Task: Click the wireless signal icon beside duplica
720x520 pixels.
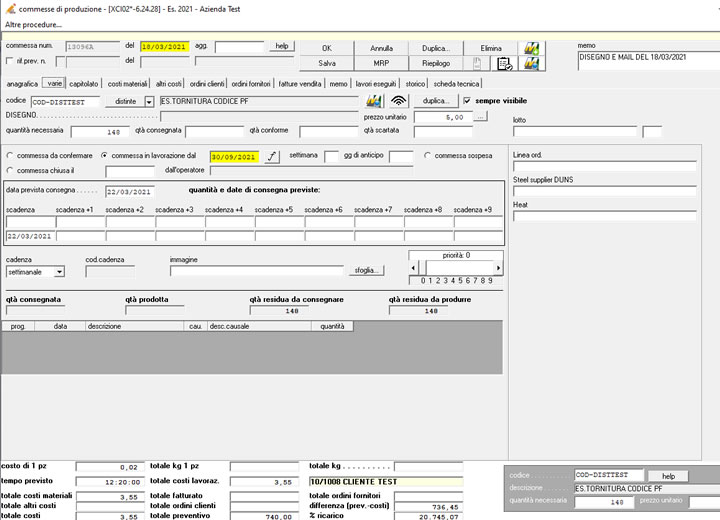Action: [399, 101]
